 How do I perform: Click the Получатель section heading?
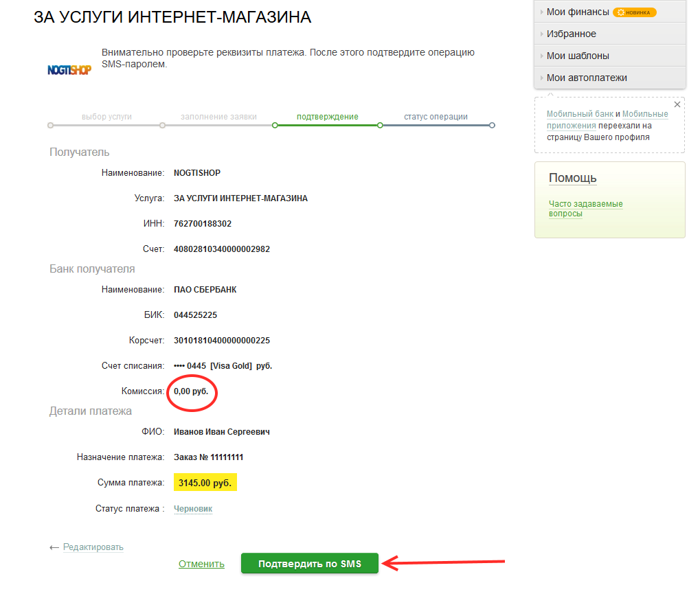click(79, 152)
